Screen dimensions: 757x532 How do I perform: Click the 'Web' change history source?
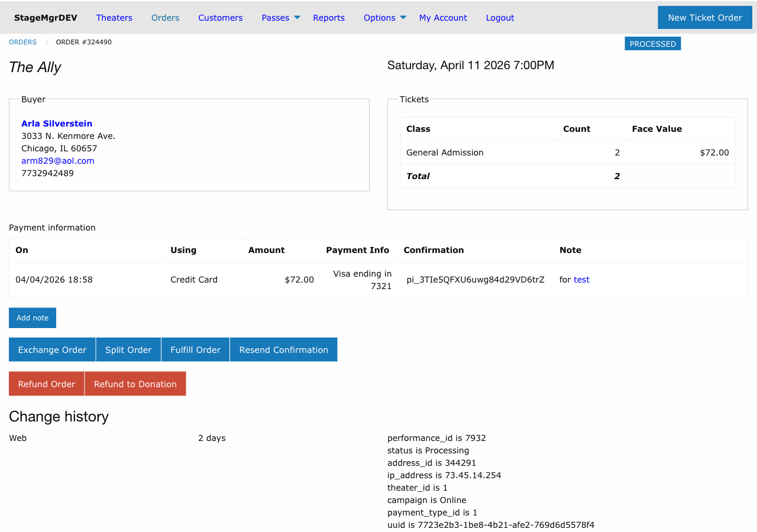tap(18, 438)
